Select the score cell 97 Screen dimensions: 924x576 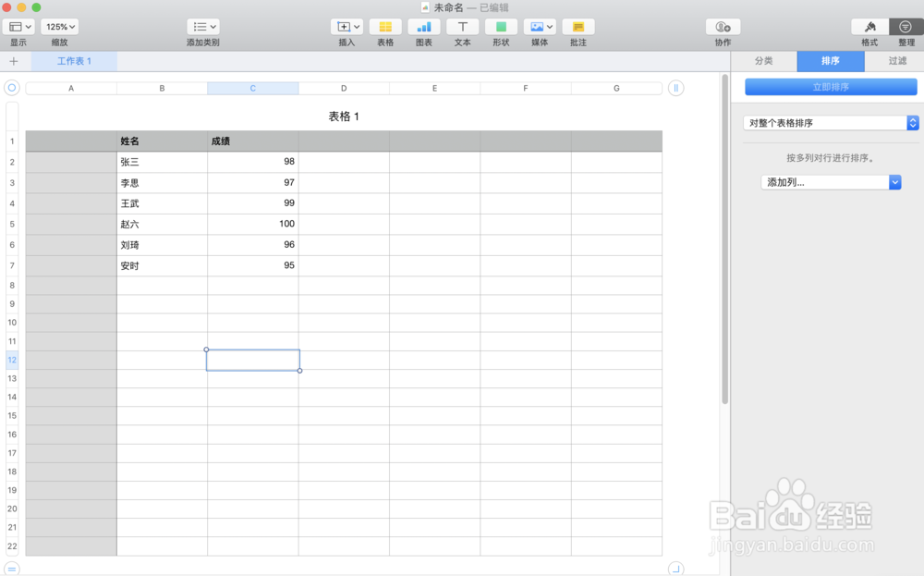click(253, 183)
